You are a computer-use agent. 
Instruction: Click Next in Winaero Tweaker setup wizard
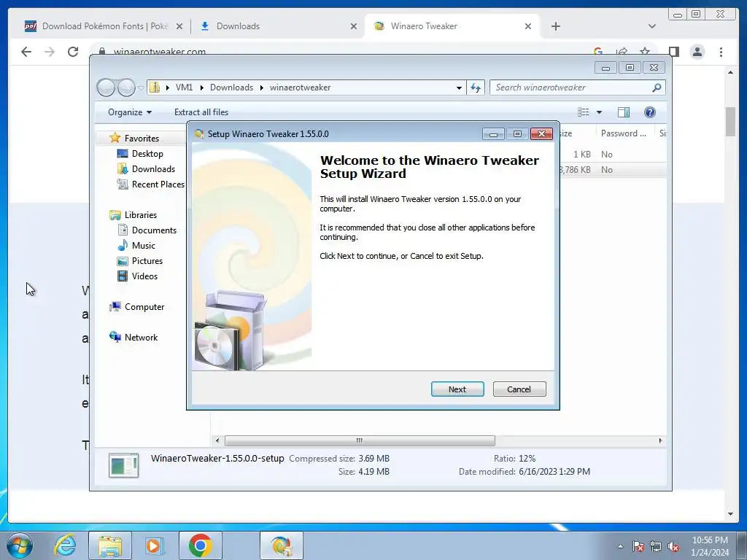click(x=457, y=389)
